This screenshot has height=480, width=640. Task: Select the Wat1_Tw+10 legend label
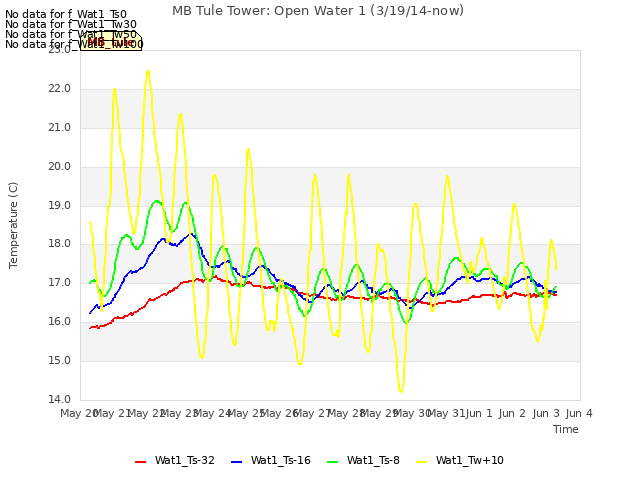pos(469,460)
